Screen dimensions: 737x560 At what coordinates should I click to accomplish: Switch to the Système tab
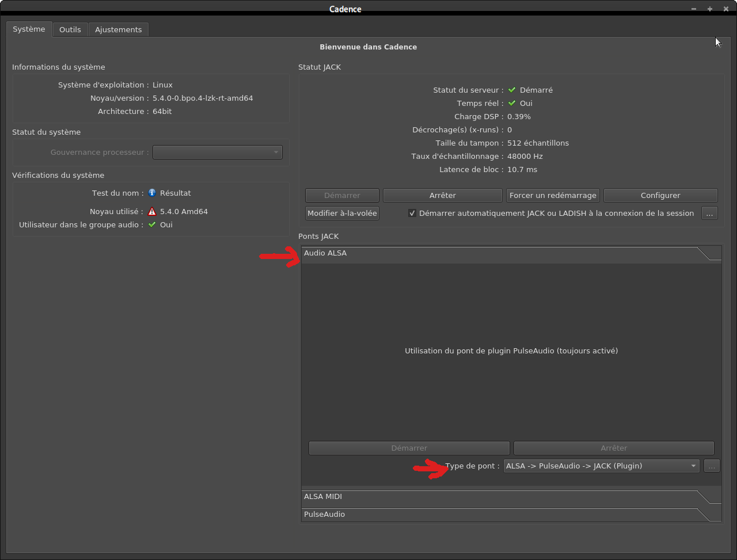29,29
